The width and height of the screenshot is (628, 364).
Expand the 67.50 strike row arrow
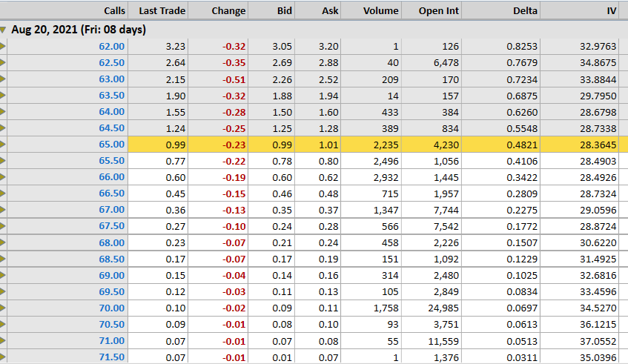3,226
